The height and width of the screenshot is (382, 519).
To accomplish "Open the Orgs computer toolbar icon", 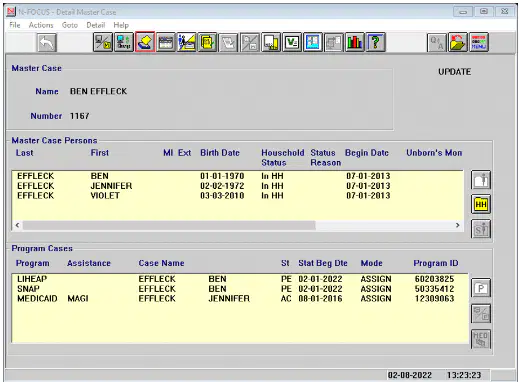I will tap(124, 42).
